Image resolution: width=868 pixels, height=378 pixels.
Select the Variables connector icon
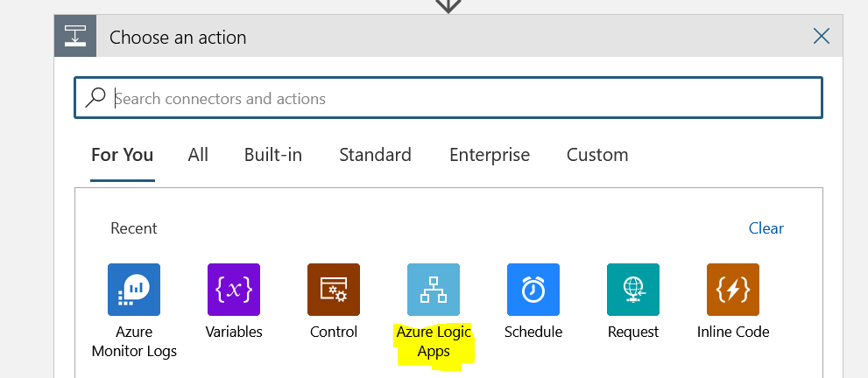(234, 290)
